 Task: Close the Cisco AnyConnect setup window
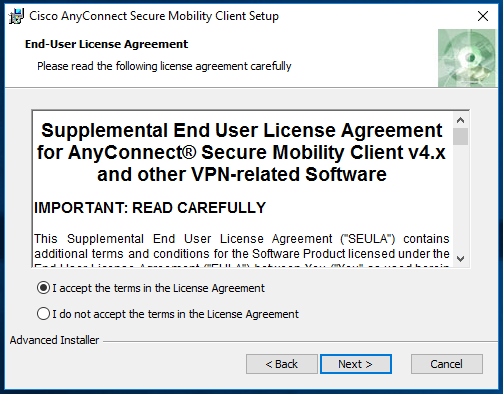click(483, 16)
